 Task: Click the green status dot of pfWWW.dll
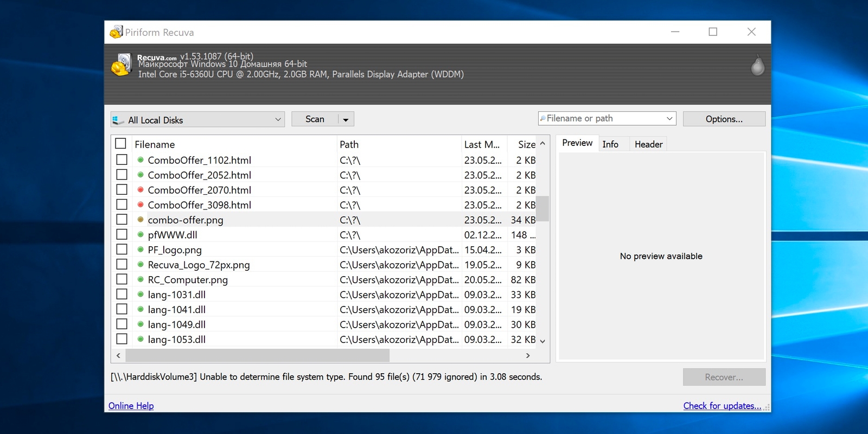click(x=141, y=234)
